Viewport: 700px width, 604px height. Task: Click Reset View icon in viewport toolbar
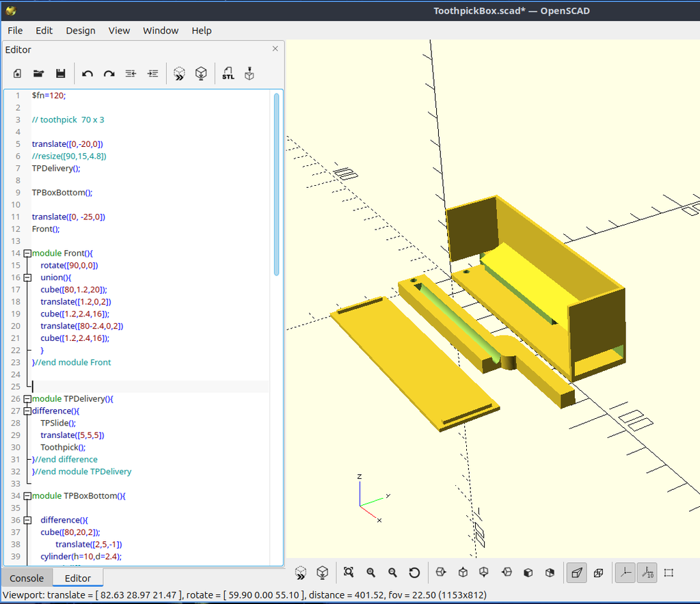(x=414, y=573)
